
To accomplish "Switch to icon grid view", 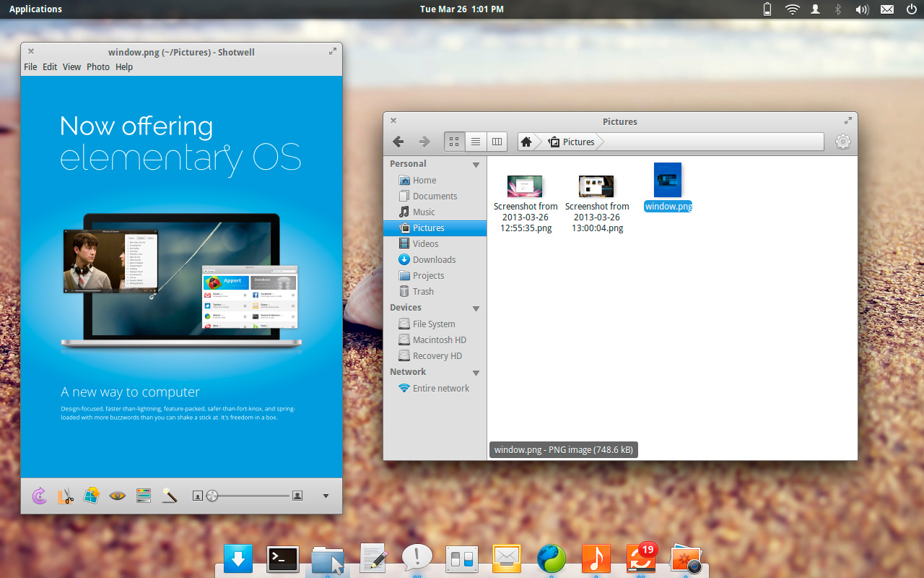I will click(x=454, y=142).
